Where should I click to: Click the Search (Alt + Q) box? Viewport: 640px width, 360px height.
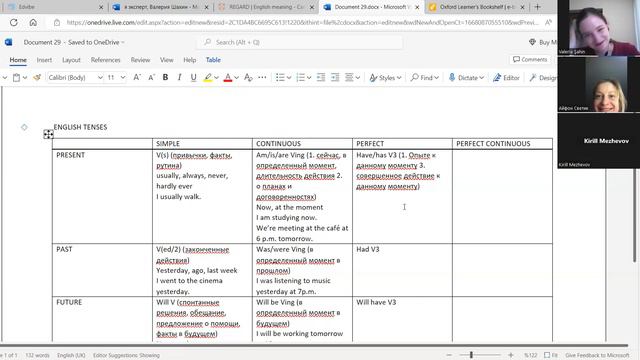click(x=300, y=42)
